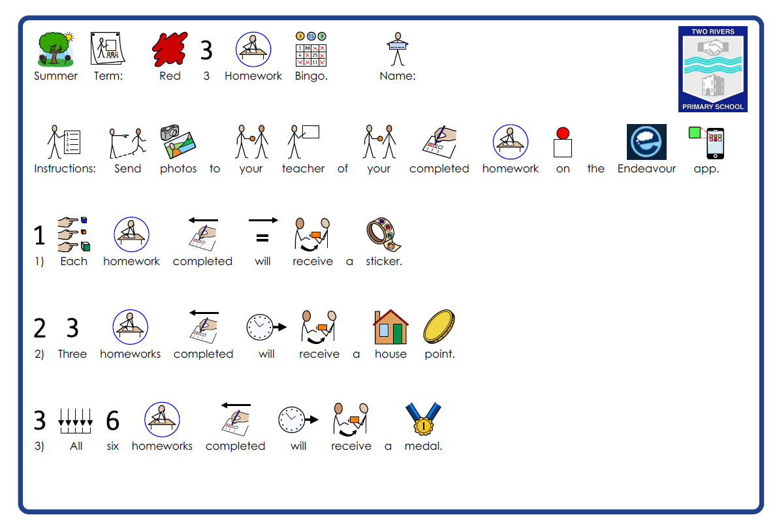Click the receive symbol in row 3
The height and width of the screenshot is (532, 777).
(351, 420)
